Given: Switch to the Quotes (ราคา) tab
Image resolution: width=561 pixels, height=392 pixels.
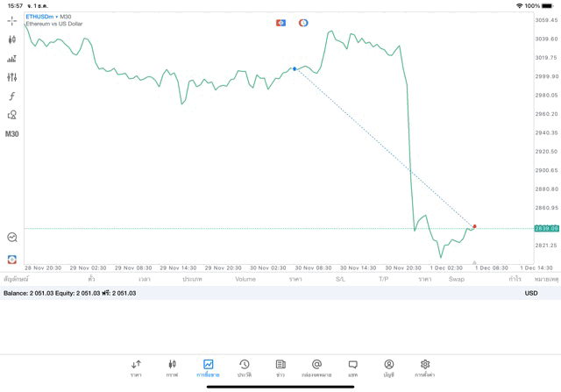Looking at the screenshot, I should pos(136,367).
